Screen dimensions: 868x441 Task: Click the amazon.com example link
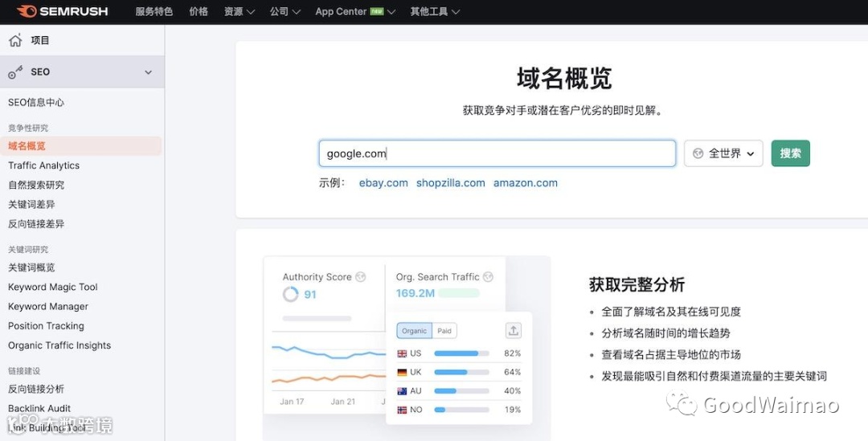coord(526,183)
